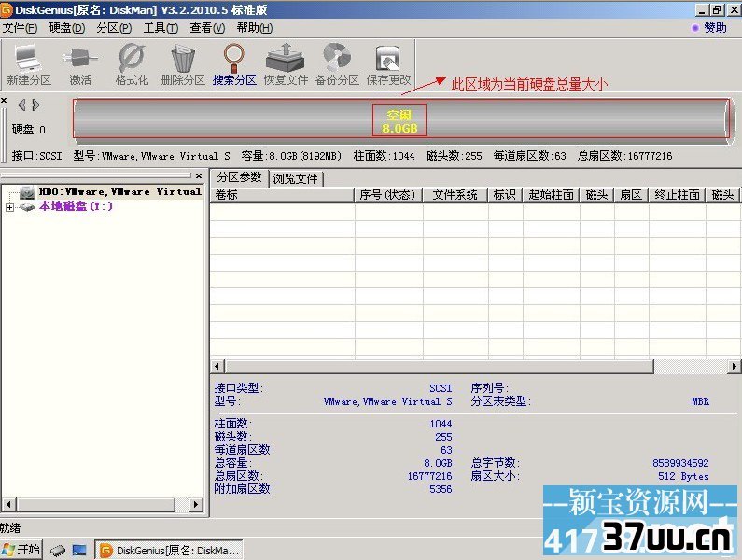Click the 8589934592 total bytes value
This screenshot has height=560, width=742.
(680, 463)
